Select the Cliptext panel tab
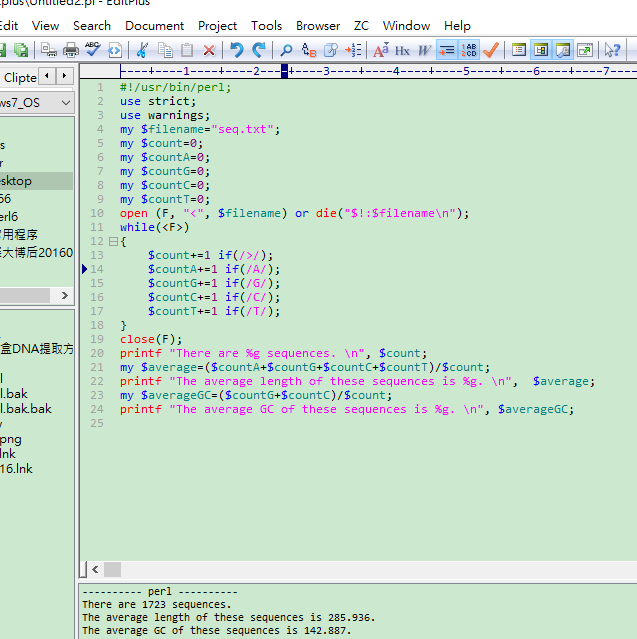 (20, 76)
